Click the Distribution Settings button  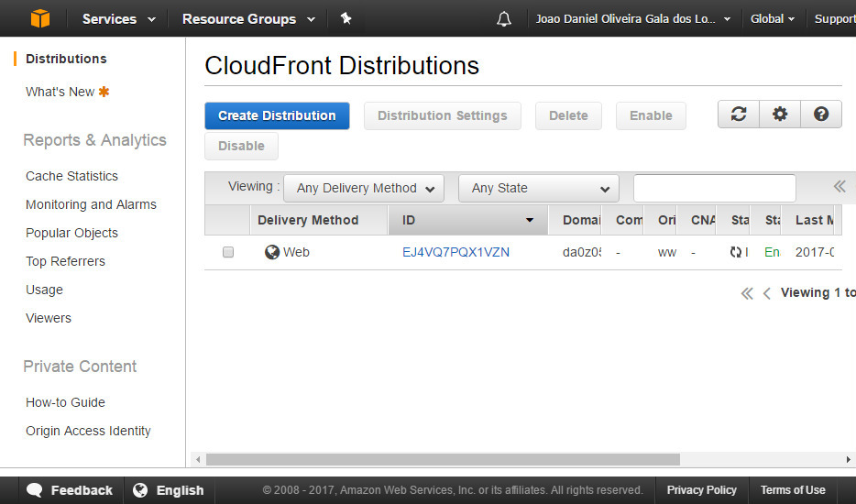(x=442, y=115)
